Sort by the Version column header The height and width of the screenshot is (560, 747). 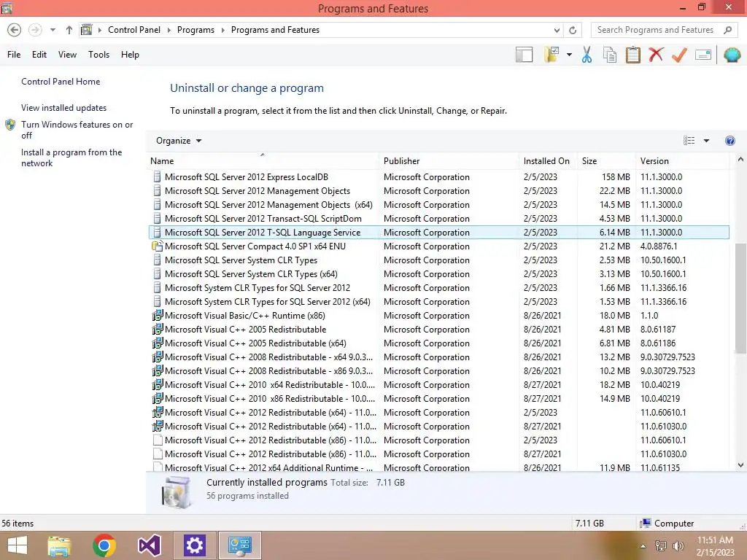(x=682, y=161)
